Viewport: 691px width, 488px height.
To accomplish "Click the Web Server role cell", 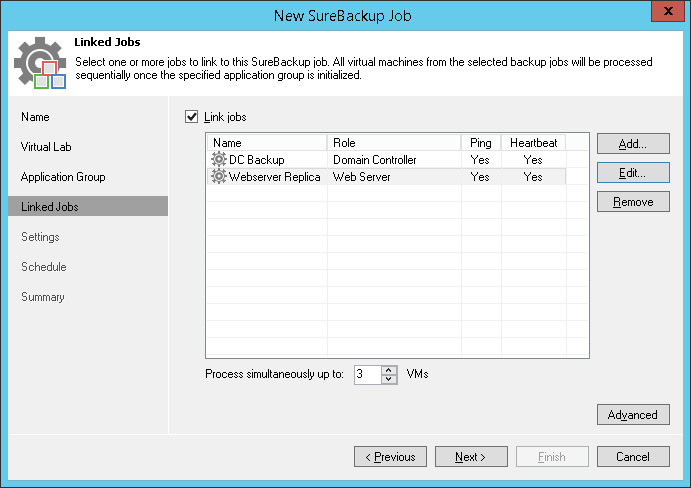I will (x=362, y=177).
